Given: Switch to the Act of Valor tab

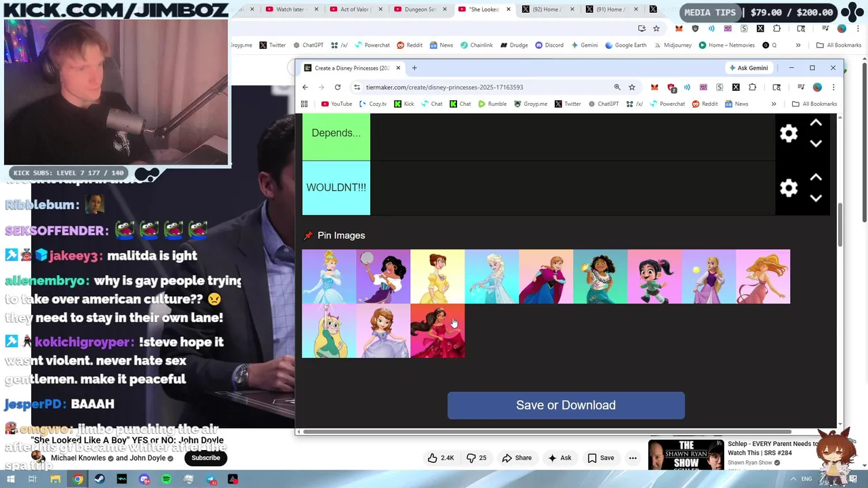Looking at the screenshot, I should [x=354, y=9].
